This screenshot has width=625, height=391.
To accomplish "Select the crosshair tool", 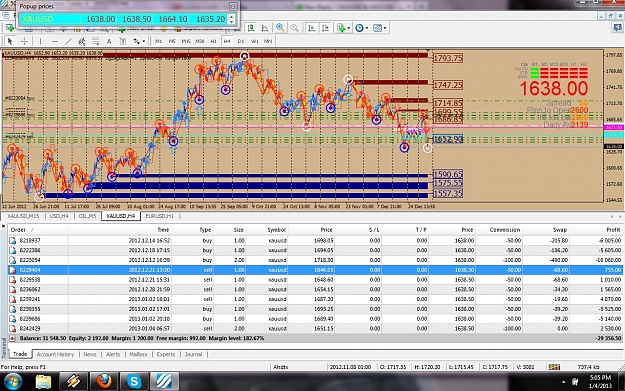I will tap(24, 41).
